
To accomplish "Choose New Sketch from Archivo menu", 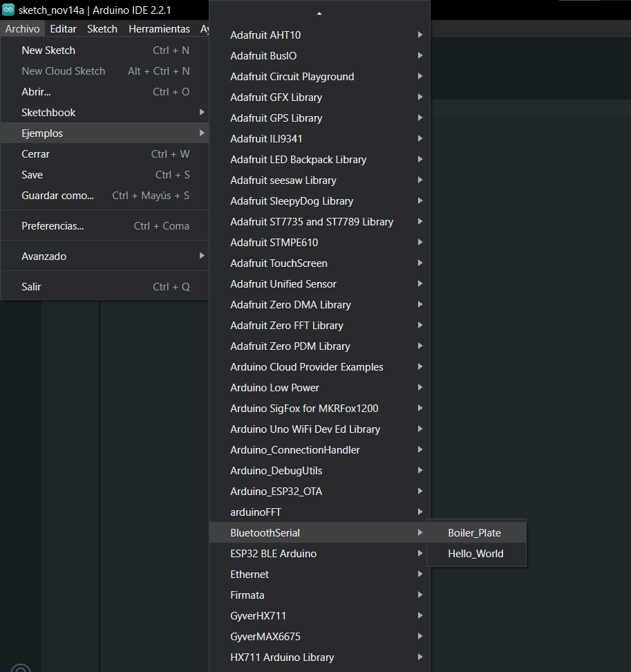I will [x=105, y=50].
